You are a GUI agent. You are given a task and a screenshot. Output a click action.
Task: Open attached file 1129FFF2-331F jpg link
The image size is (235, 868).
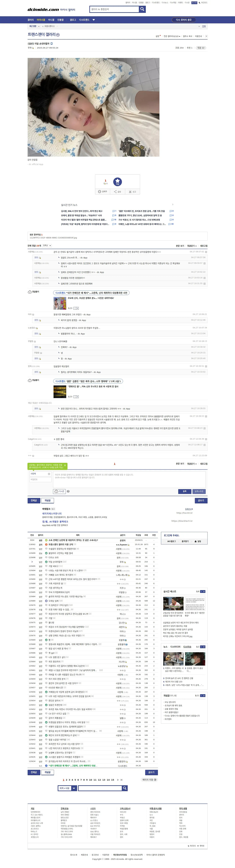53,238
